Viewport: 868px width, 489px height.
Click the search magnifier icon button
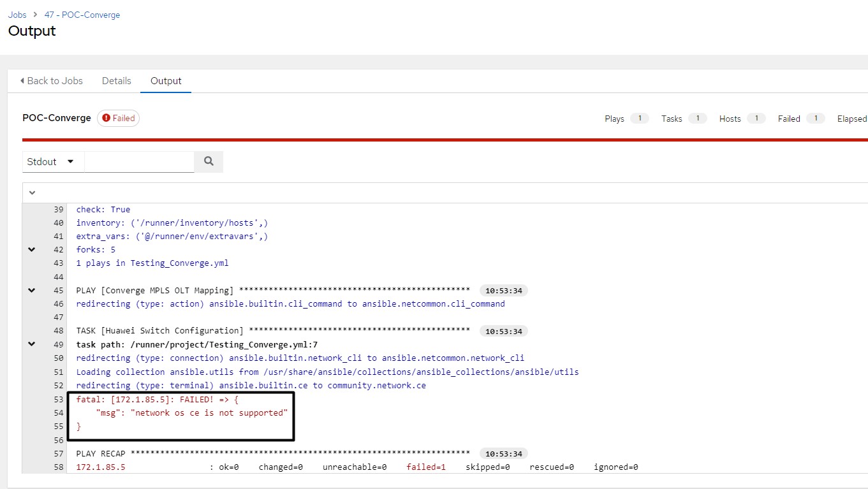pos(209,162)
